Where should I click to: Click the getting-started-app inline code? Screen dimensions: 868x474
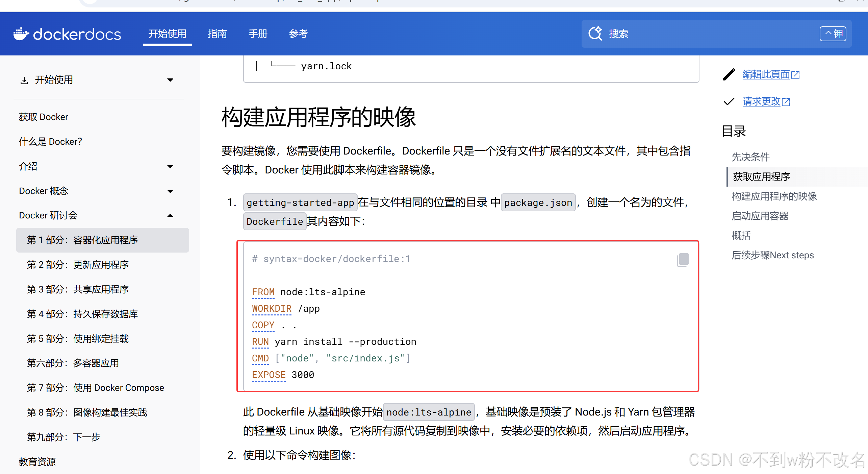(300, 203)
